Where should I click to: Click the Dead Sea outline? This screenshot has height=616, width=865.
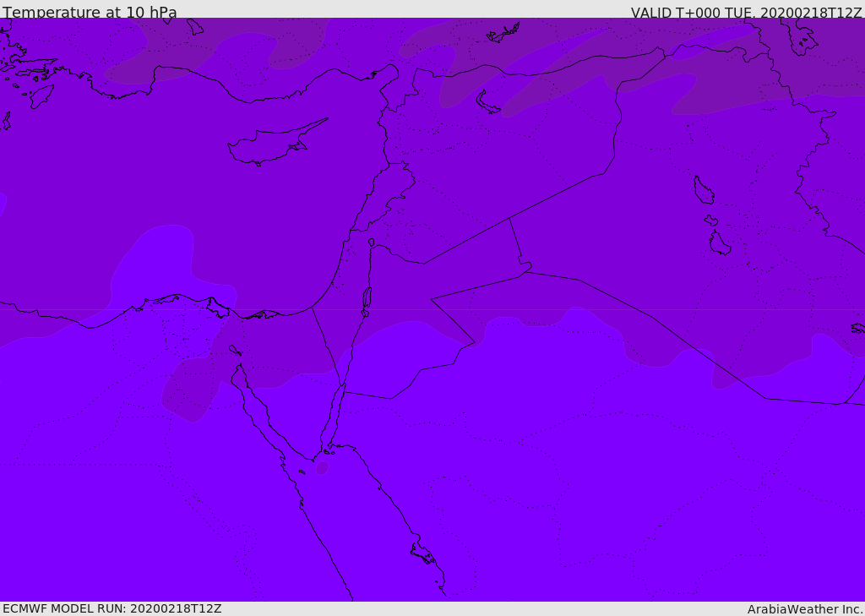pos(367,298)
